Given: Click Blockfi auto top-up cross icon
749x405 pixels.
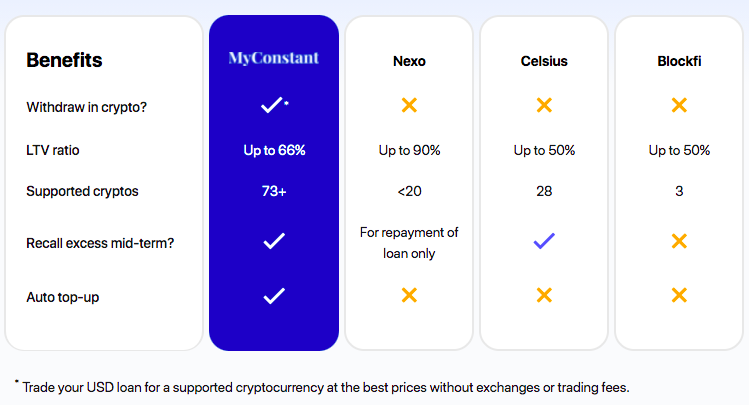Looking at the screenshot, I should point(679,295).
